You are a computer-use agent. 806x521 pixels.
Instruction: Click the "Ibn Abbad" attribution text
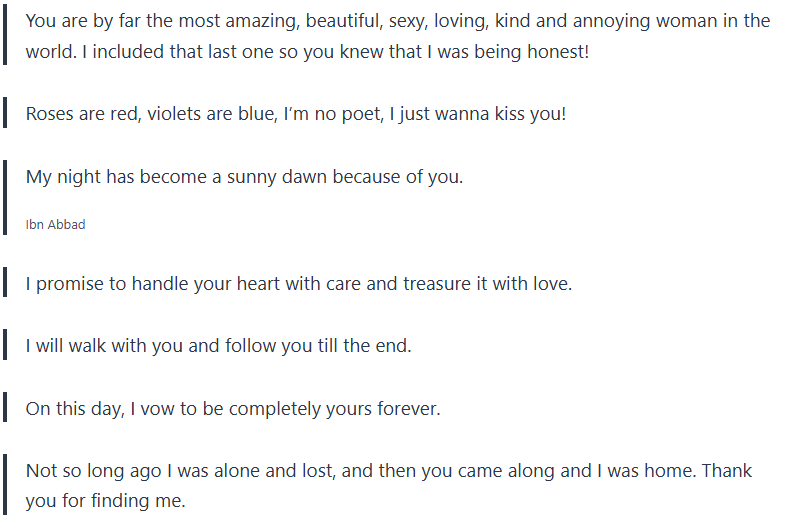coord(55,225)
